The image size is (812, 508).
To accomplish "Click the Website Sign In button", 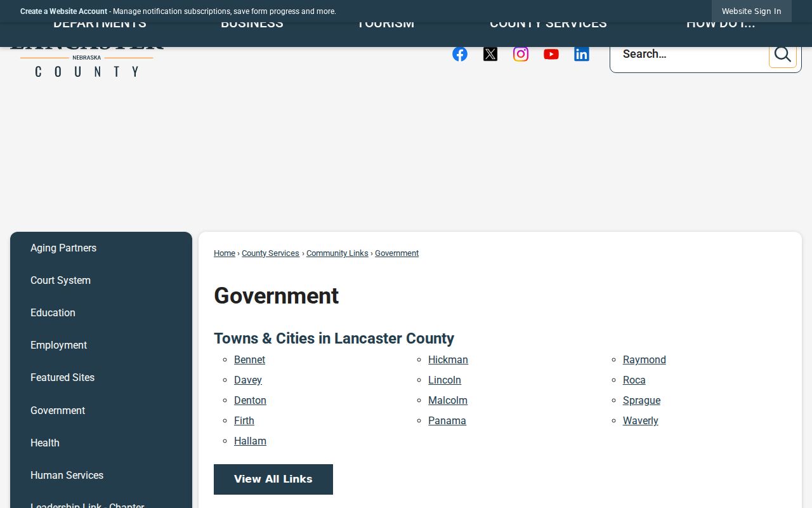I will 751,11.
